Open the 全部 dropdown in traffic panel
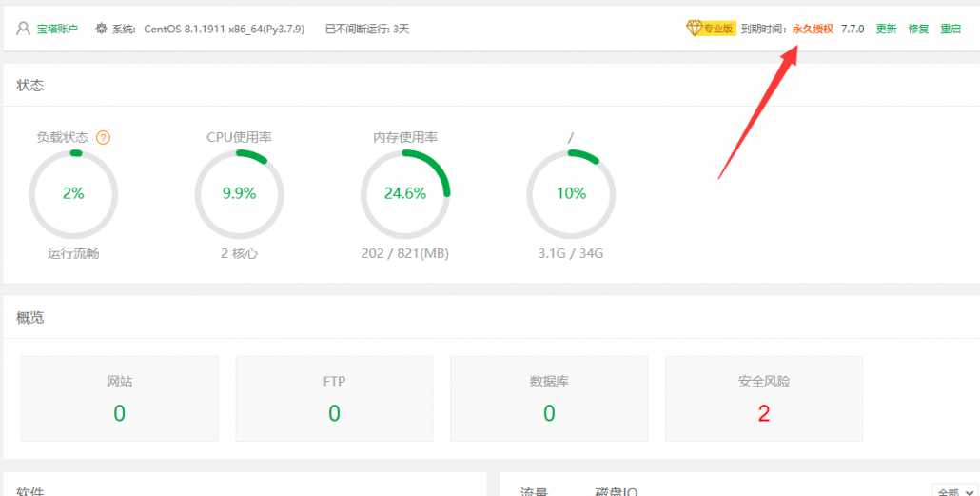 [954, 491]
